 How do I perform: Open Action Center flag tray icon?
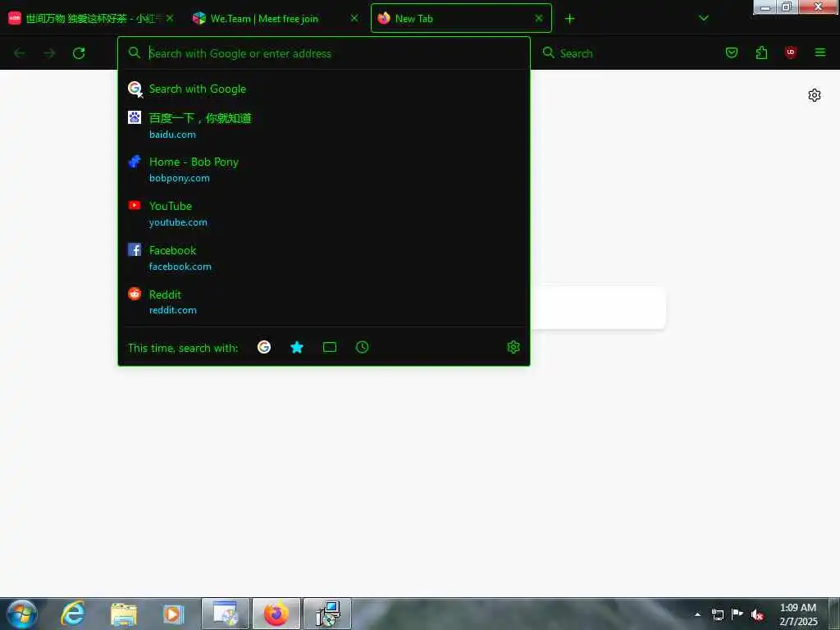tap(737, 614)
